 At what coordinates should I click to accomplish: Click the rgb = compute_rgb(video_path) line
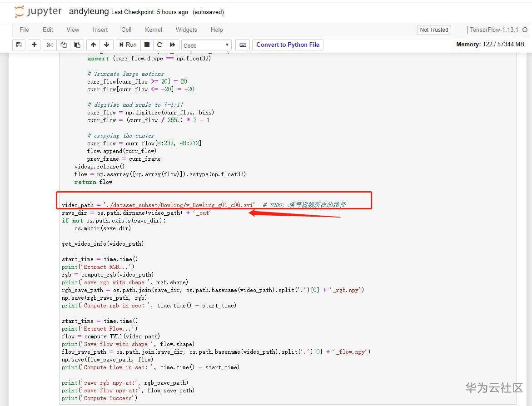[x=108, y=274]
